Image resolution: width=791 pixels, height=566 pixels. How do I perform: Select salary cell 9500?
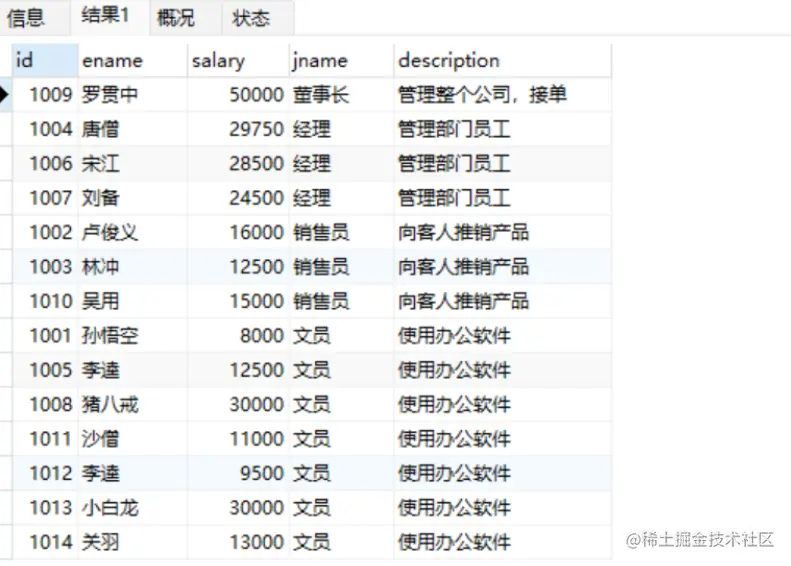pyautogui.click(x=238, y=473)
